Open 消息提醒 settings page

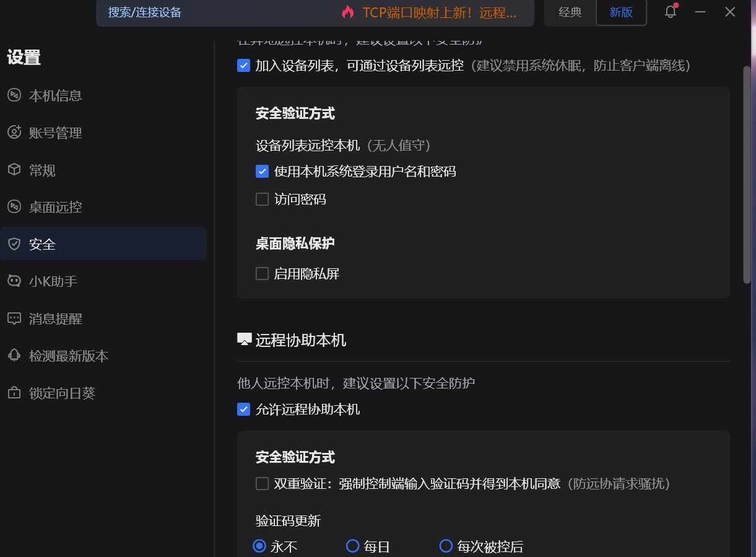tap(103, 318)
